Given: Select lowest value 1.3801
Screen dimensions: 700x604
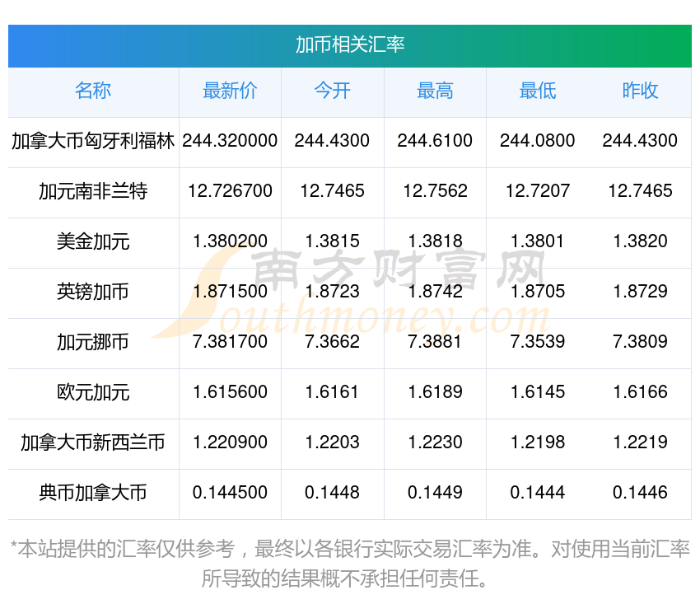Looking at the screenshot, I should pyautogui.click(x=538, y=241).
